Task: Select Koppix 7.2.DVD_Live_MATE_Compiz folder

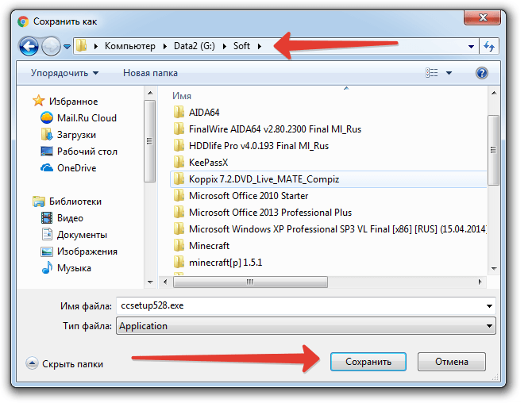Action: [x=329, y=179]
